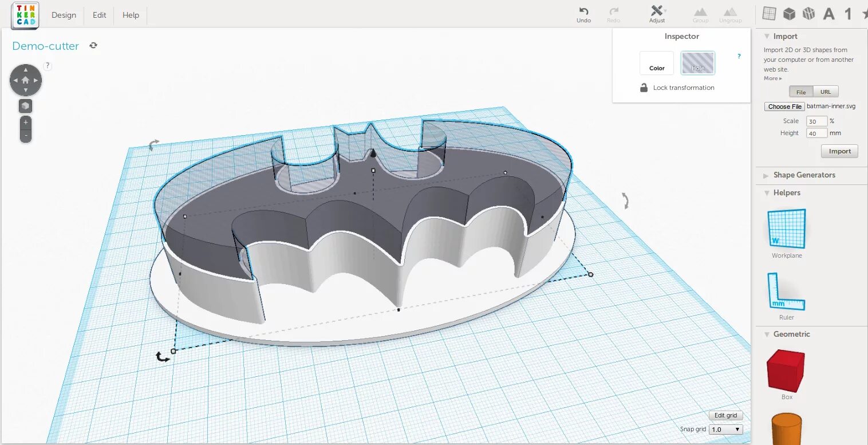Zoom out with the minus button
Image resolution: width=868 pixels, height=445 pixels.
point(25,136)
